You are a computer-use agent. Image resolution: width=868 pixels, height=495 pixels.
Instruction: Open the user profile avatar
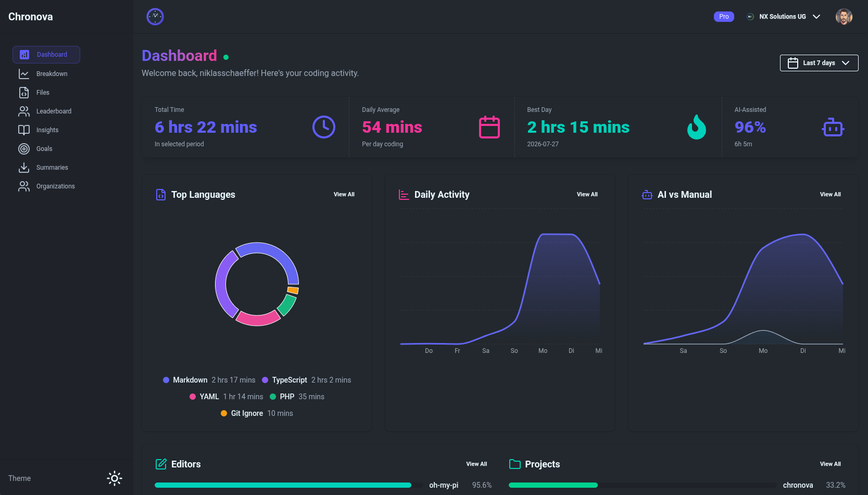[x=844, y=17]
